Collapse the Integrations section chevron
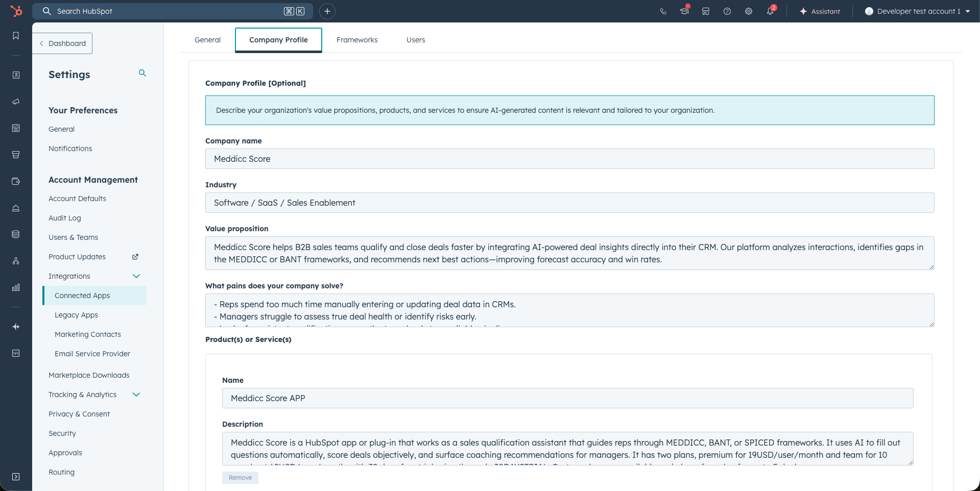Screen dimensions: 980x491 pyautogui.click(x=136, y=276)
